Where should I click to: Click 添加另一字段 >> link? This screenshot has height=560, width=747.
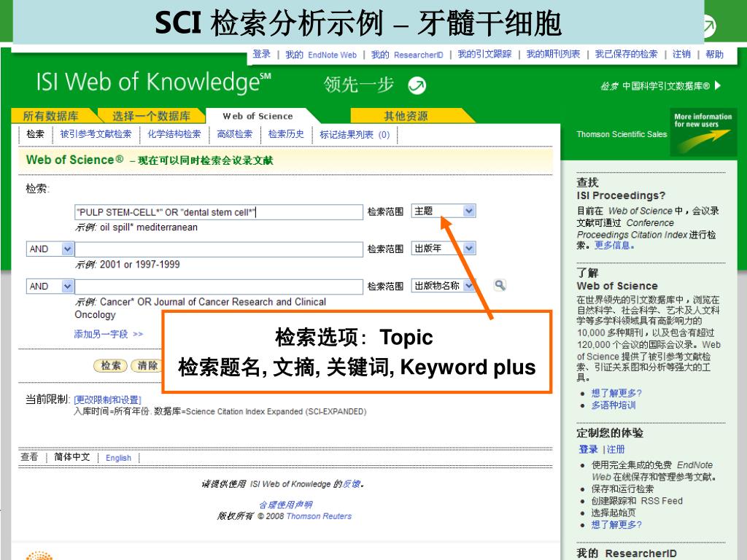click(109, 334)
